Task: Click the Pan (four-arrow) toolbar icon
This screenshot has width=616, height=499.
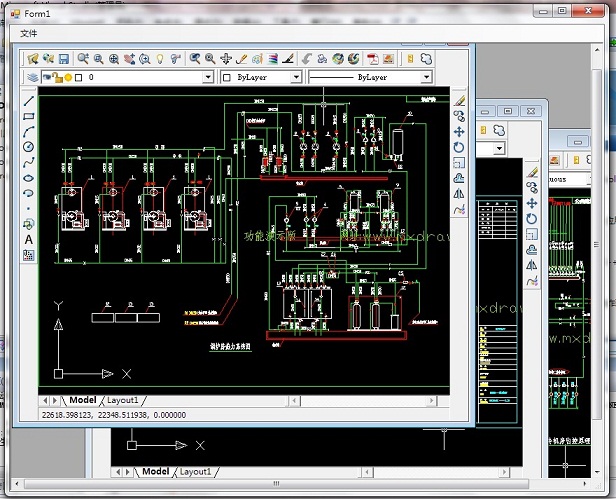Action: click(x=226, y=59)
